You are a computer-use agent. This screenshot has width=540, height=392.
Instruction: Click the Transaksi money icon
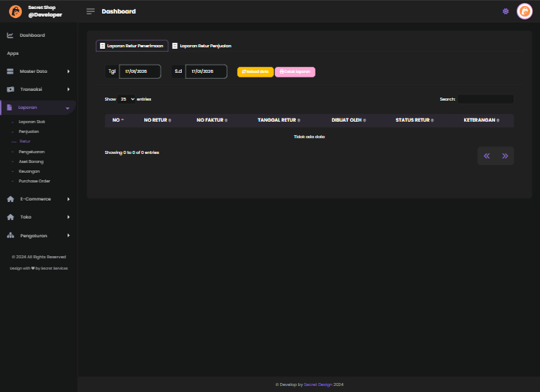[11, 89]
